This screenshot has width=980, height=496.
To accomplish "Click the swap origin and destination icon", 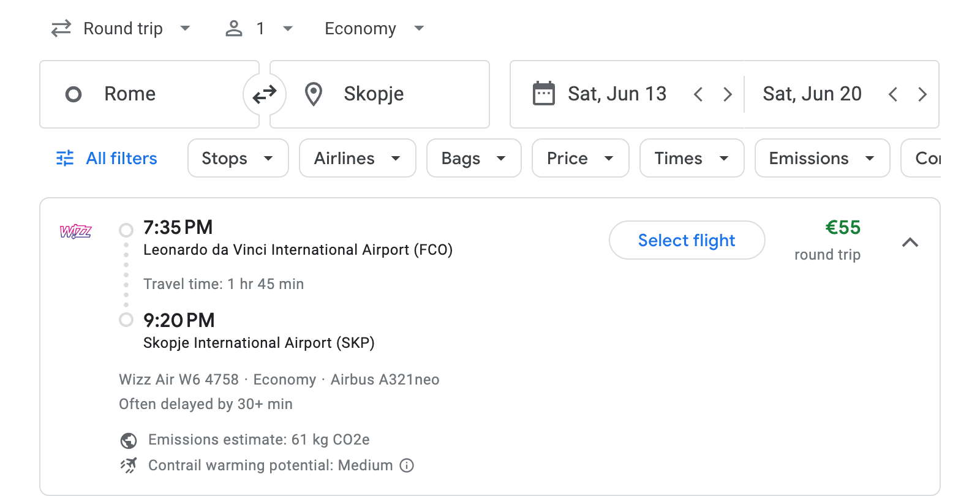I will [x=264, y=94].
